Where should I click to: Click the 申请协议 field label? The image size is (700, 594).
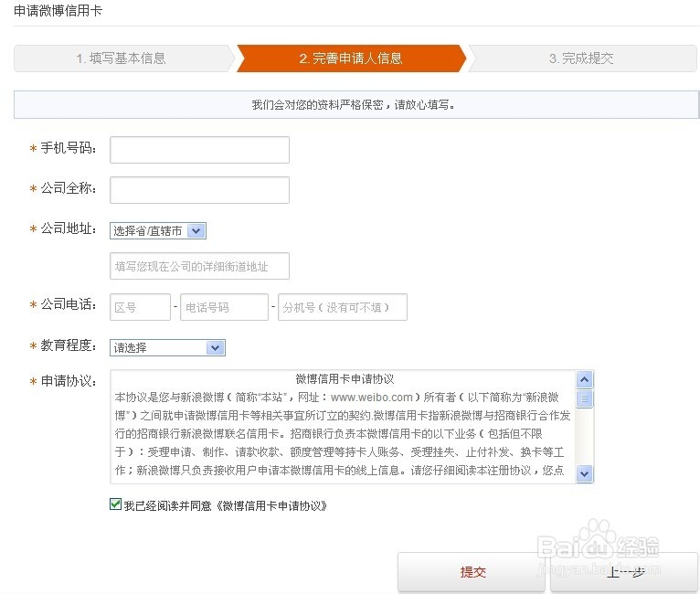69,381
